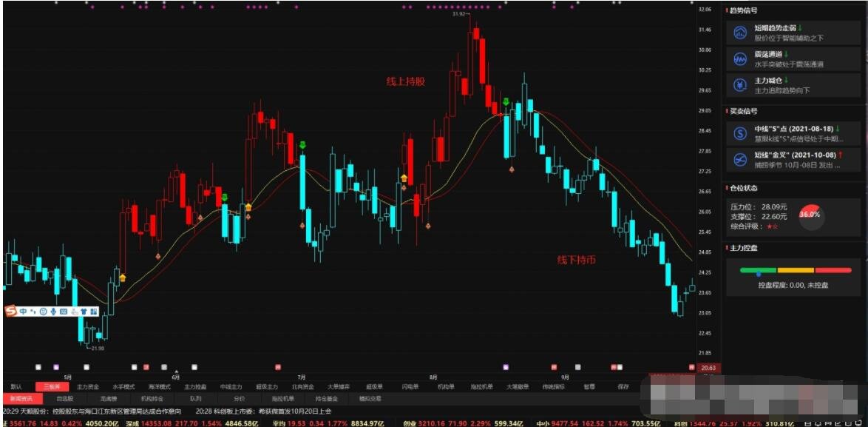This screenshot has height=427, width=868.
Task: Toggle the 中 Chinese input mode icon
Action: (23, 312)
